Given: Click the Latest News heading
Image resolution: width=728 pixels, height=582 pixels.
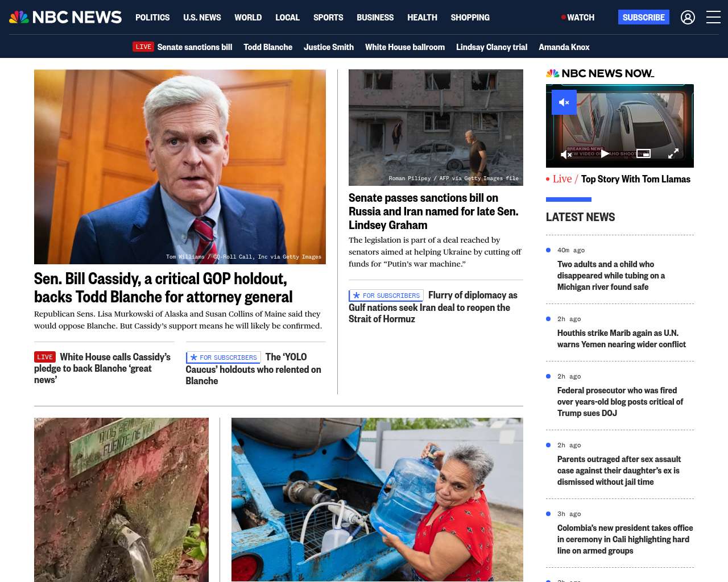Looking at the screenshot, I should click(x=580, y=217).
